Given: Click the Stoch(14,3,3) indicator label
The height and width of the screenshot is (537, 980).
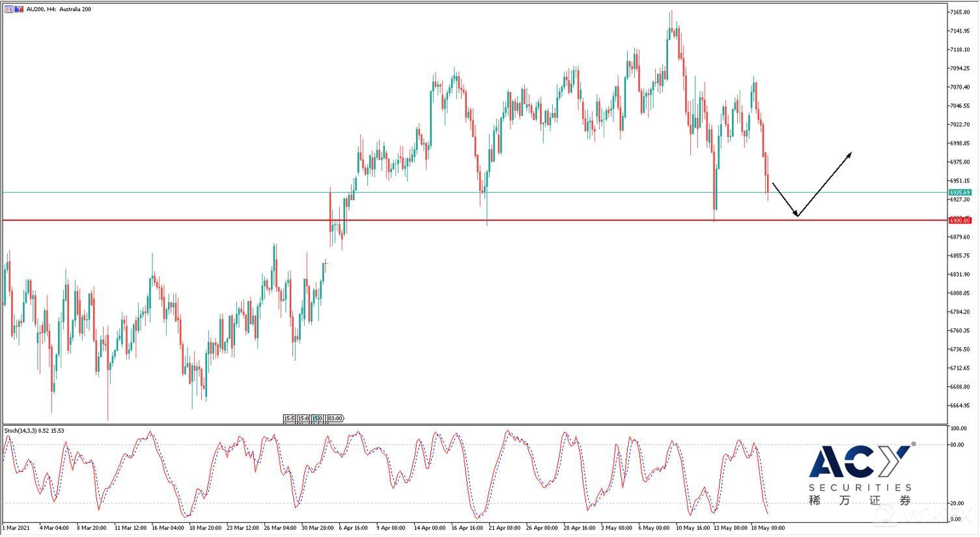Looking at the screenshot, I should click(x=35, y=431).
